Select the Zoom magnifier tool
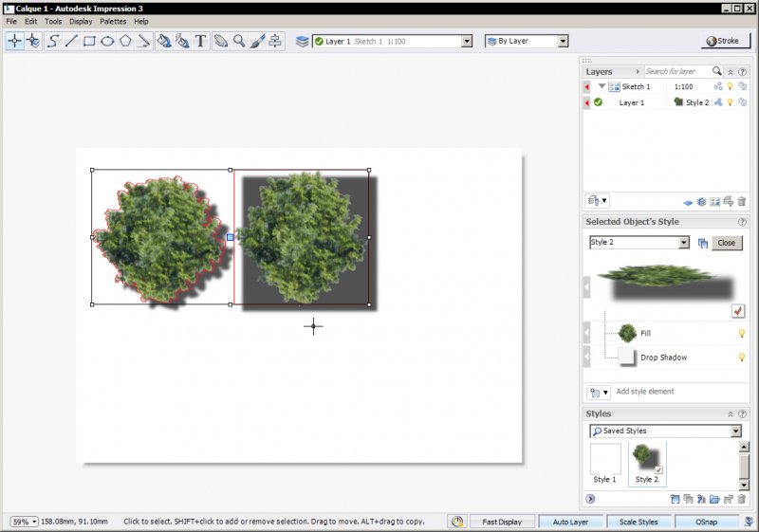759x532 pixels. (x=239, y=41)
